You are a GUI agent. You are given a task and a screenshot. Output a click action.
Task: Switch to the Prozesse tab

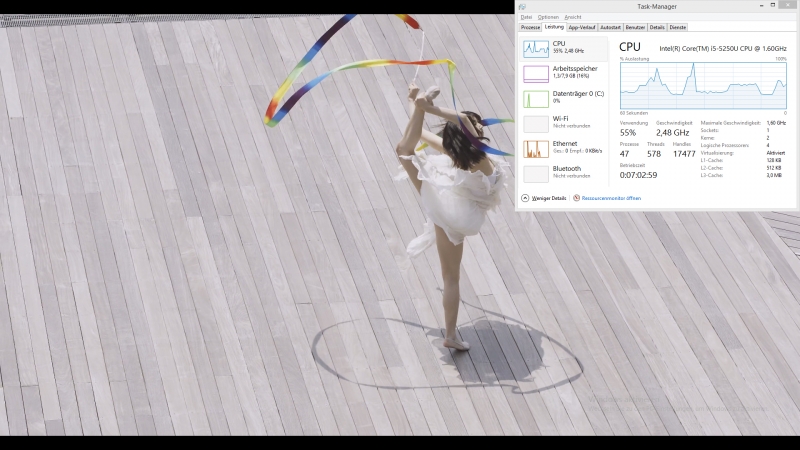point(530,28)
